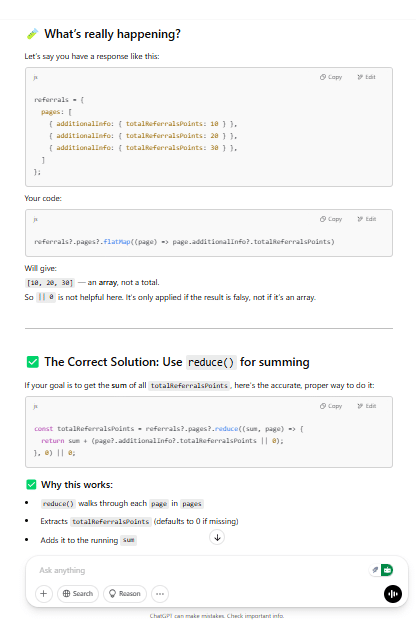Image resolution: width=416 pixels, height=624 pixels.
Task: Copy the reduce solution code block
Action: click(331, 406)
